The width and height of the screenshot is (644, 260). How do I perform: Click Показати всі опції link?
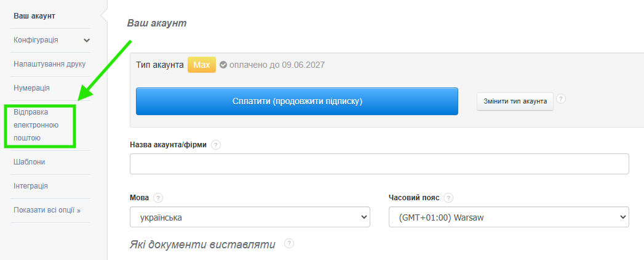click(x=47, y=210)
